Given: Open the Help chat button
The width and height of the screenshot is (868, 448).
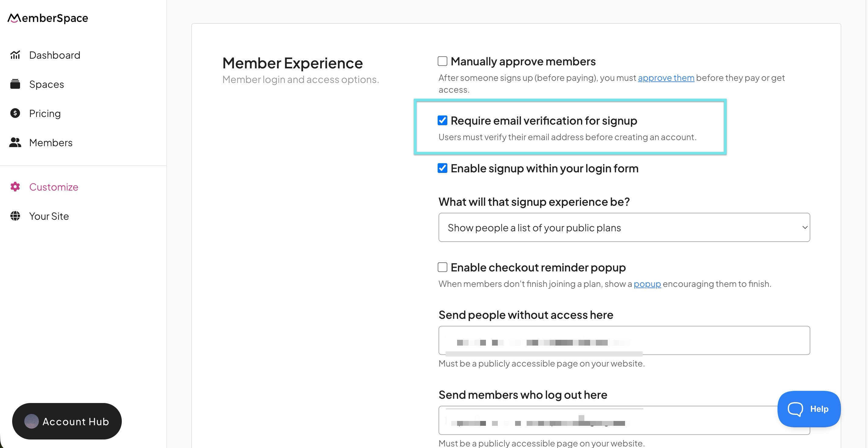Looking at the screenshot, I should tap(809, 409).
